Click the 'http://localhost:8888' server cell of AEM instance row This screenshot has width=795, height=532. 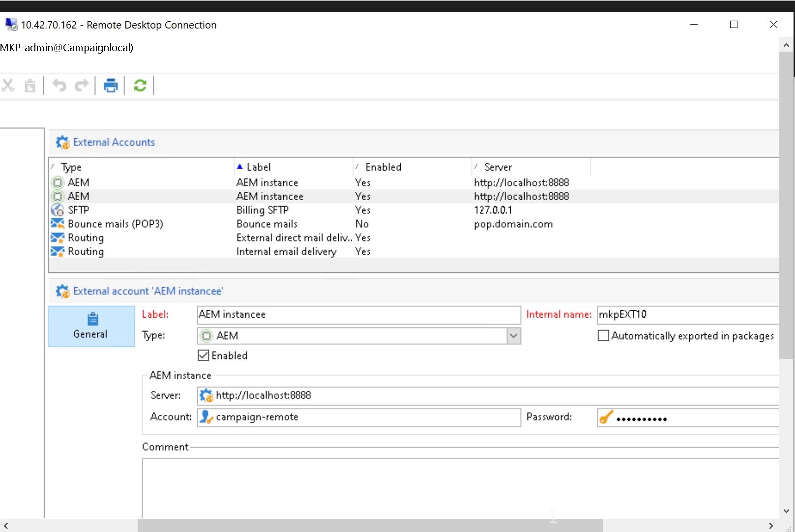522,182
